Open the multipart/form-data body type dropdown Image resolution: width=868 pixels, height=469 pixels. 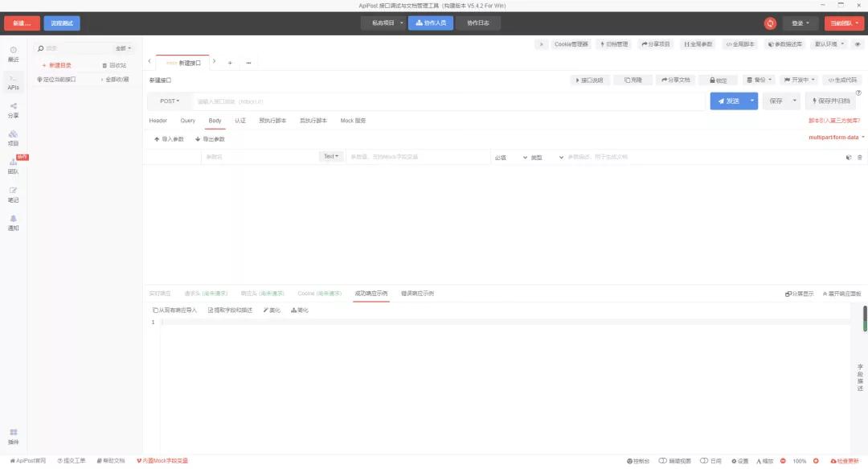pyautogui.click(x=837, y=138)
